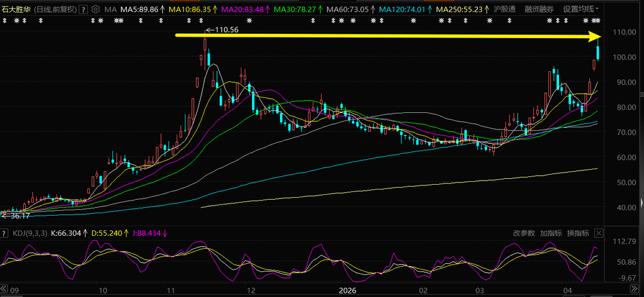The width and height of the screenshot is (644, 297).
Task: Select the MA250:55.23 value
Action: 459,9
